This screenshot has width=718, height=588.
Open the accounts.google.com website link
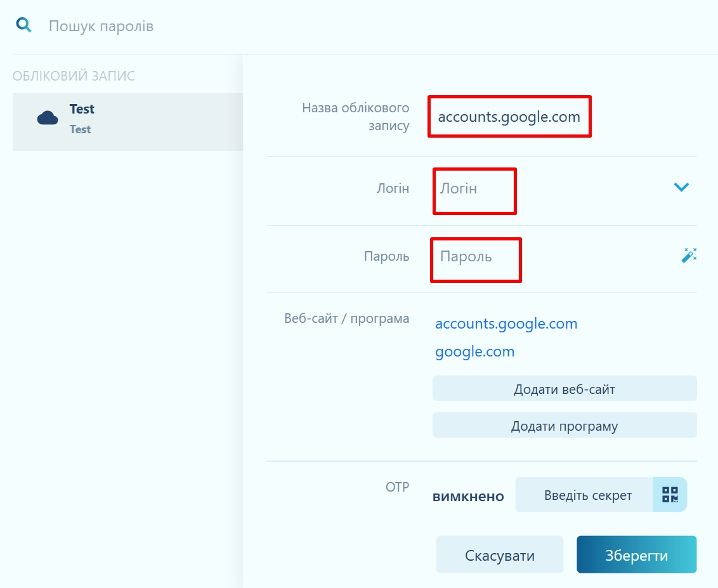(506, 323)
